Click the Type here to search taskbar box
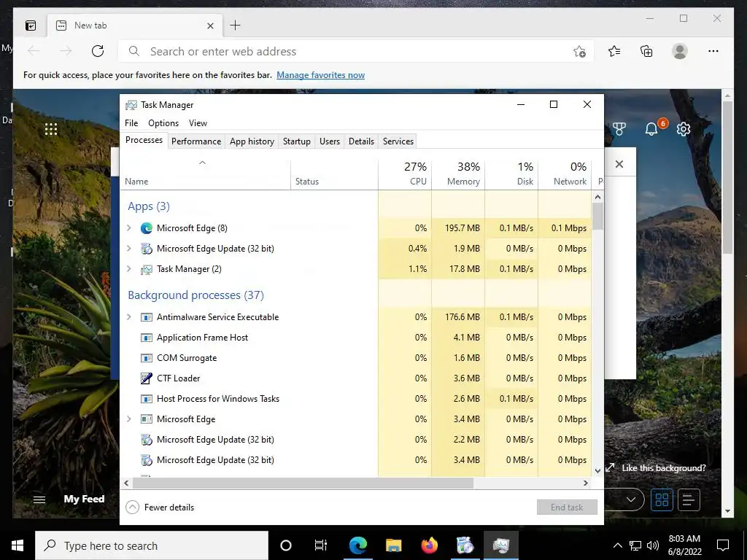 (152, 545)
